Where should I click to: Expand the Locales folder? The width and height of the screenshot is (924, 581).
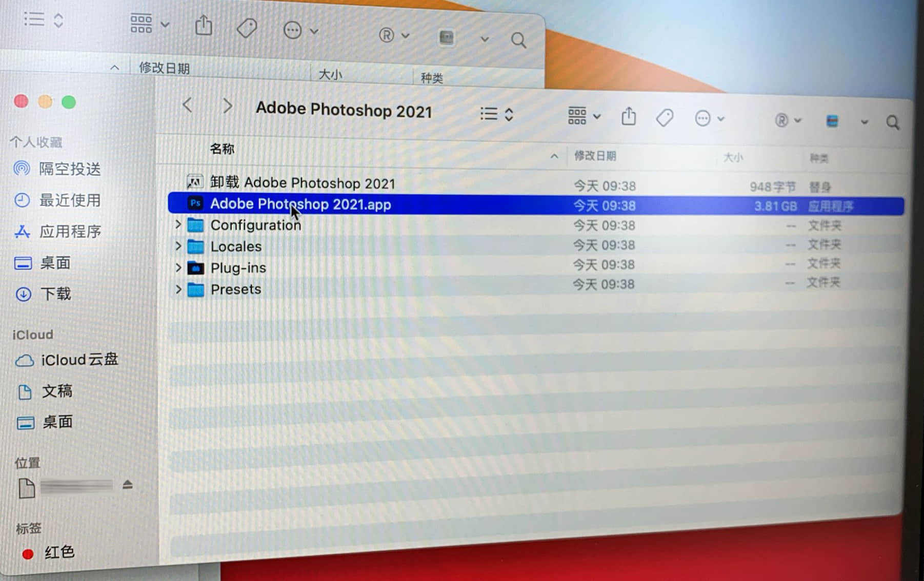click(178, 246)
